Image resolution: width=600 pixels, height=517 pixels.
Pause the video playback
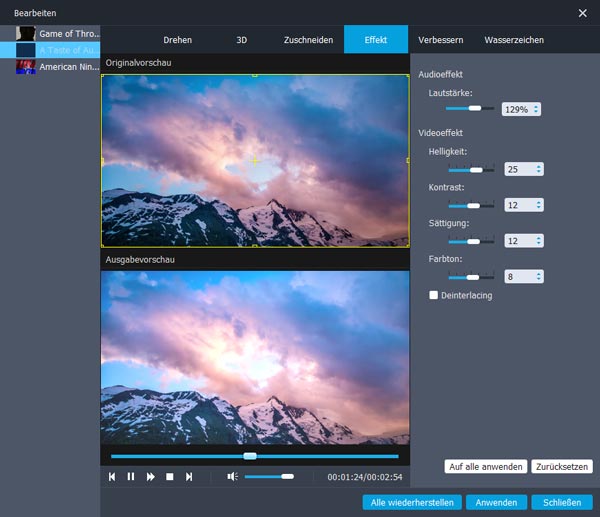point(131,477)
